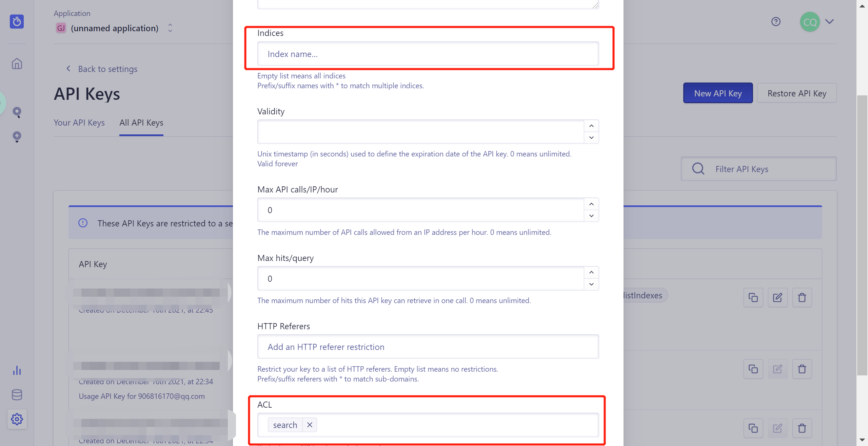Image resolution: width=868 pixels, height=446 pixels.
Task: Click the Index name input field
Action: (428, 54)
